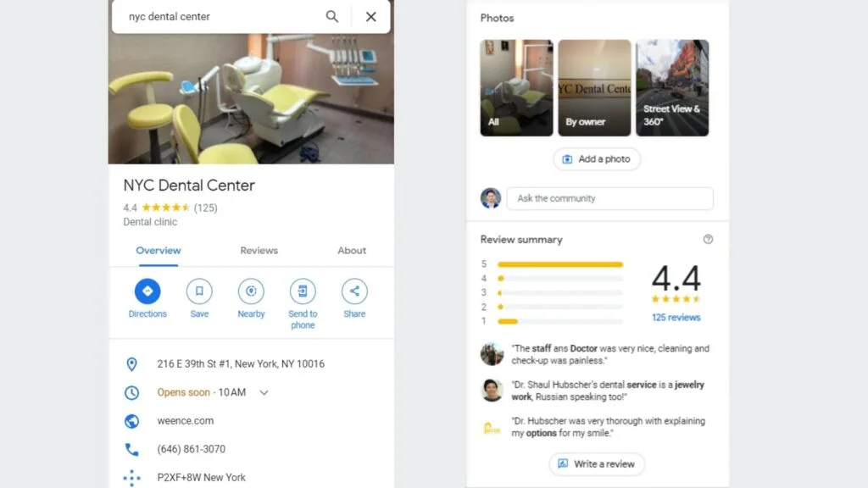Share the NYC Dental Center listing
The width and height of the screenshot is (868, 488).
pos(354,291)
